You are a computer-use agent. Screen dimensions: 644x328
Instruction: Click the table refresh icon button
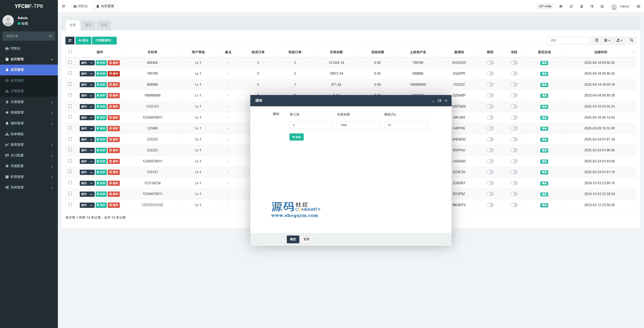tap(70, 40)
